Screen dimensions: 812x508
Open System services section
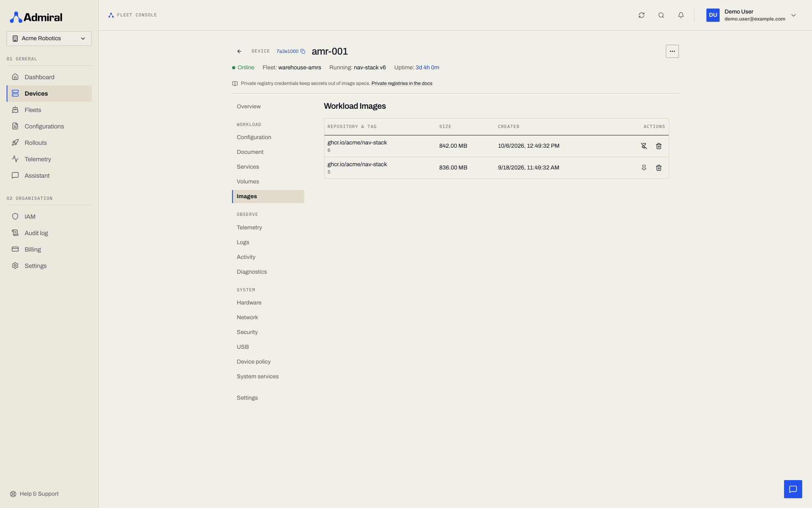tap(268, 377)
